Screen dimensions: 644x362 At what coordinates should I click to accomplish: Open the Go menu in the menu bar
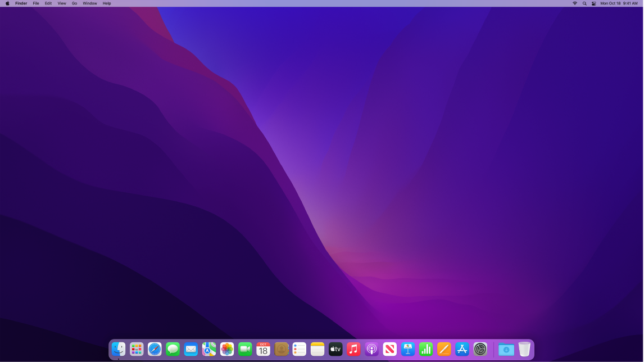(x=74, y=3)
